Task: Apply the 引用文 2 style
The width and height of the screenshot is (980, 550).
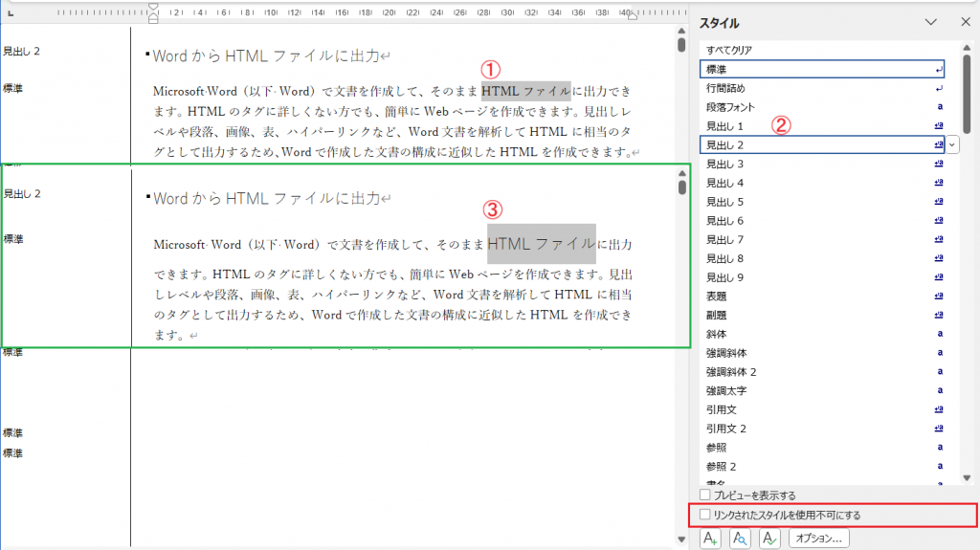Action: [x=726, y=428]
